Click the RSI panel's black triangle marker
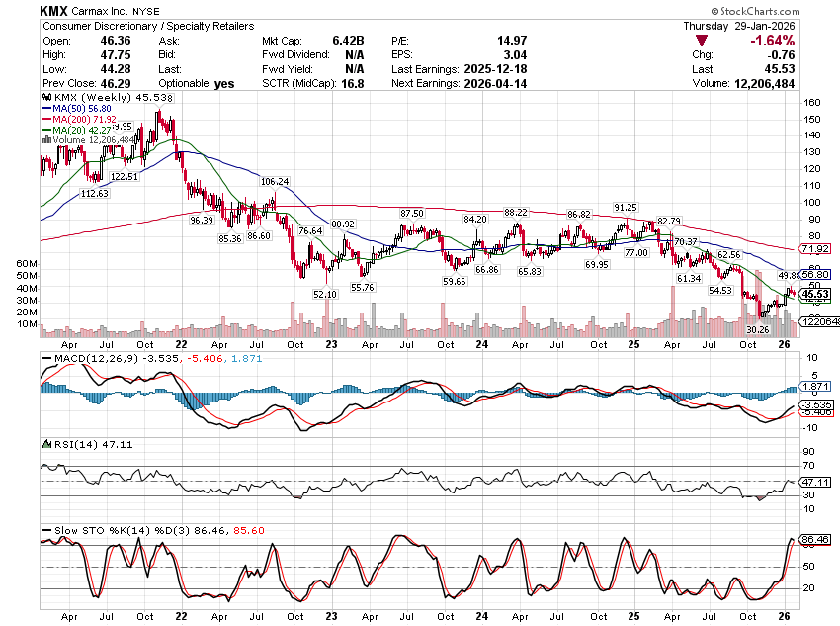840x626 pixels. pos(44,441)
